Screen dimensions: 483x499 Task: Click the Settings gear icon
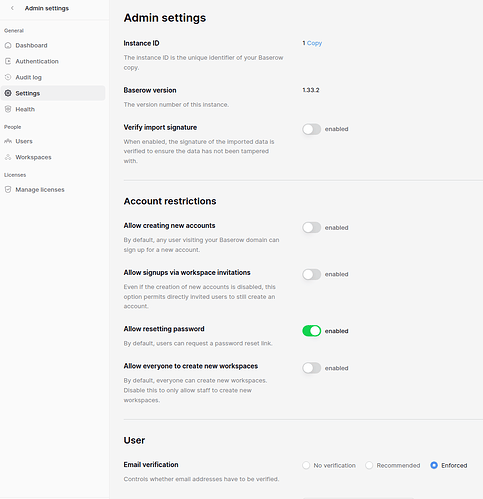coord(8,93)
